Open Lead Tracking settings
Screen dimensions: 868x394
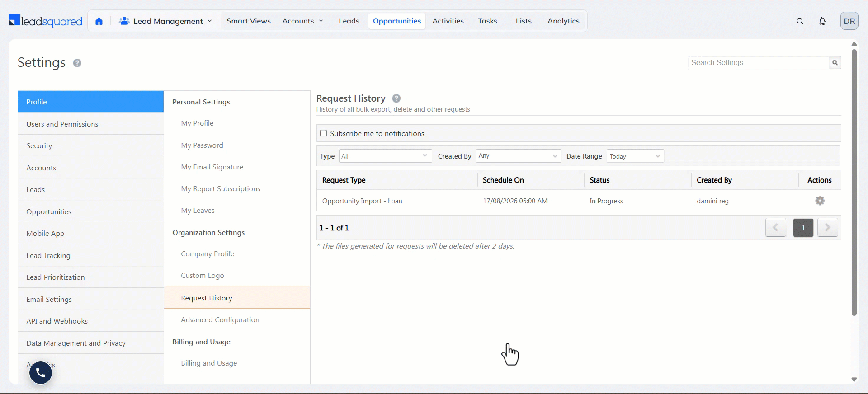click(91, 255)
